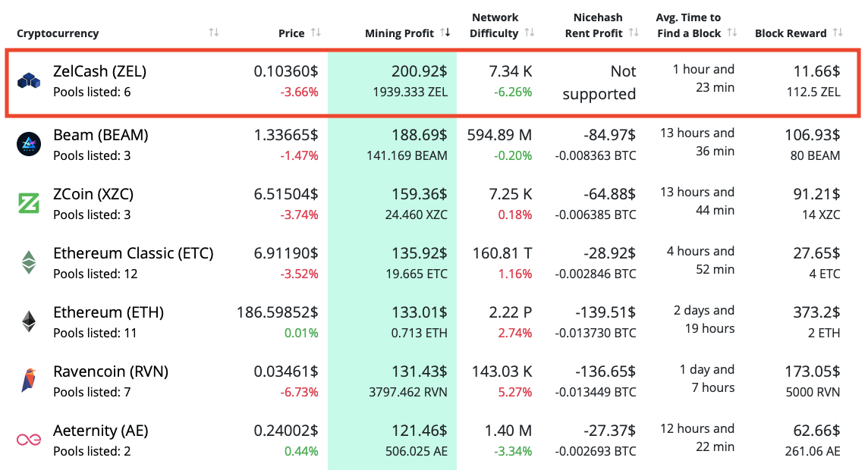
Task: Click the Ethereum diamond logo icon
Action: coord(29,321)
